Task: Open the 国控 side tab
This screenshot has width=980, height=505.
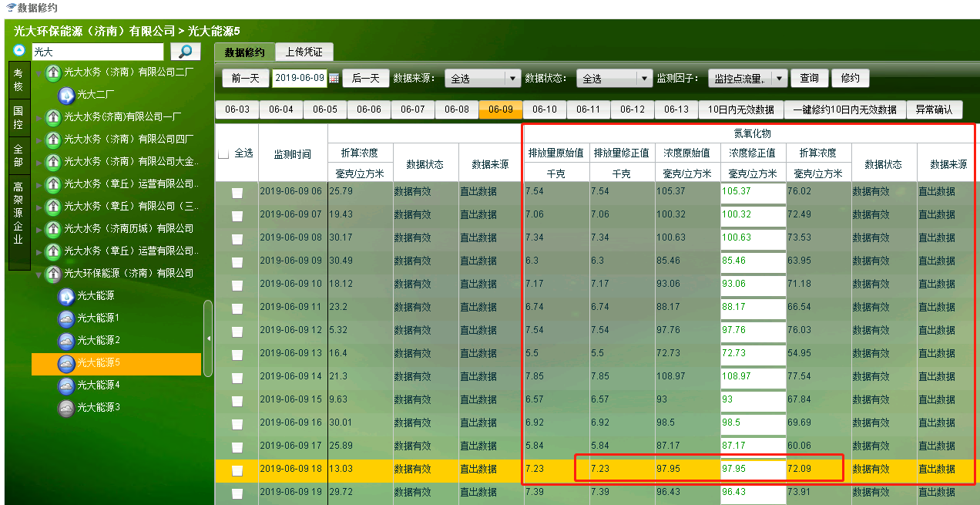Action: pos(18,118)
